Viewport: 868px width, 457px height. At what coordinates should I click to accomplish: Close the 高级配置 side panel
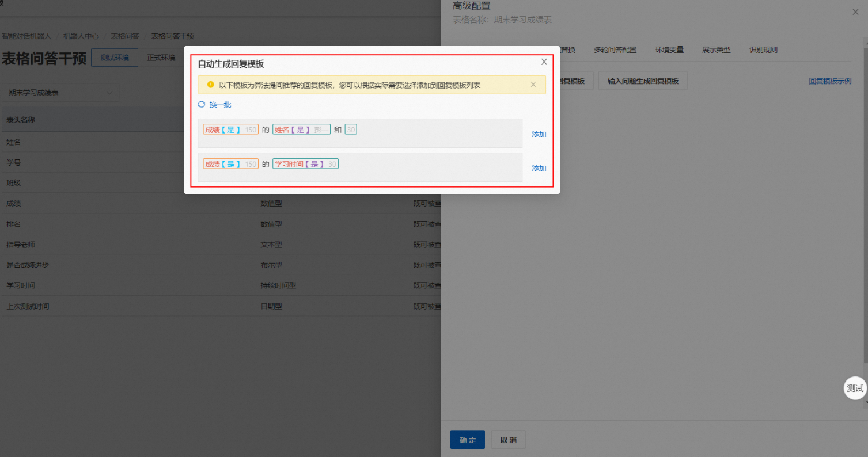[855, 12]
